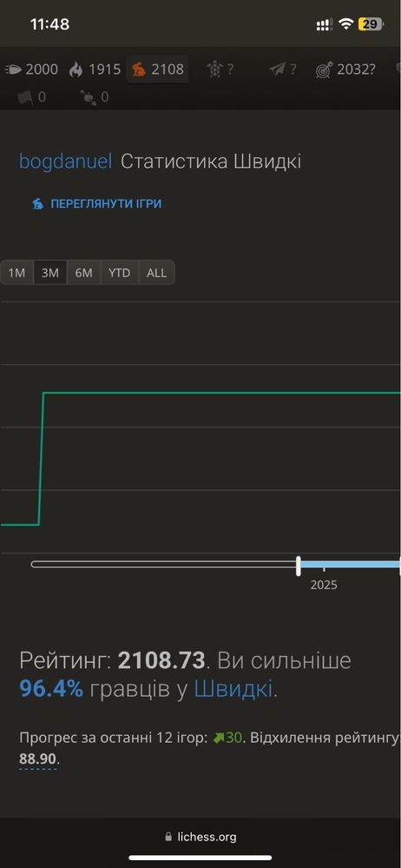The image size is (401, 868).
Task: Open the bogdanuel profile link
Action: pos(65,162)
